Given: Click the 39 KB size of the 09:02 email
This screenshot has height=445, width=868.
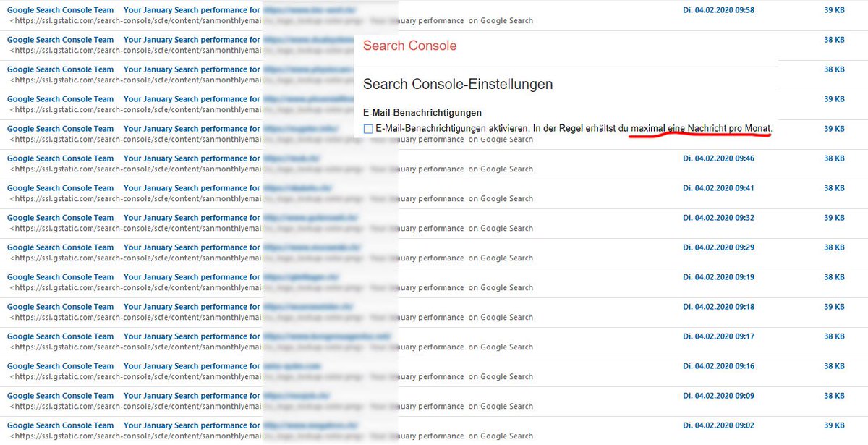Looking at the screenshot, I should [x=834, y=425].
